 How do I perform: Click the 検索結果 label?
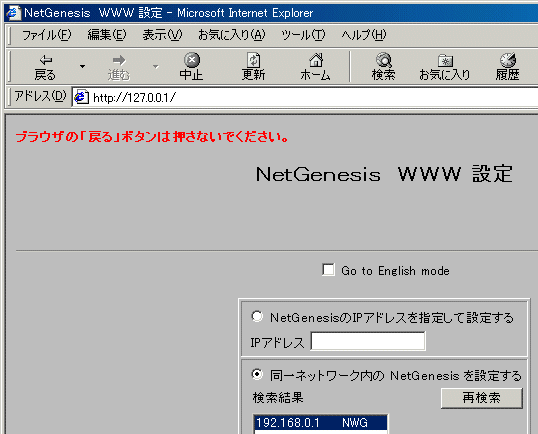pyautogui.click(x=278, y=398)
